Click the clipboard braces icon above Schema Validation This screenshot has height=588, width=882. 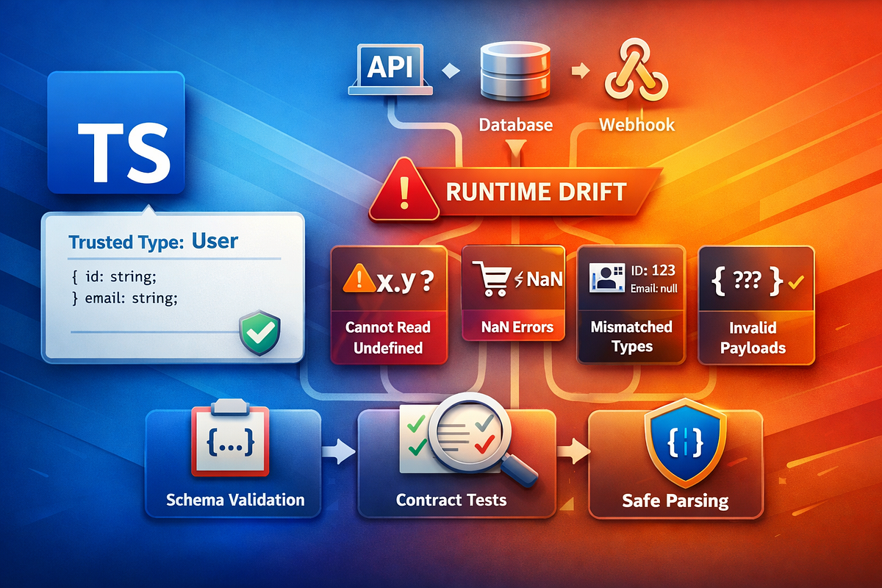coord(232,440)
